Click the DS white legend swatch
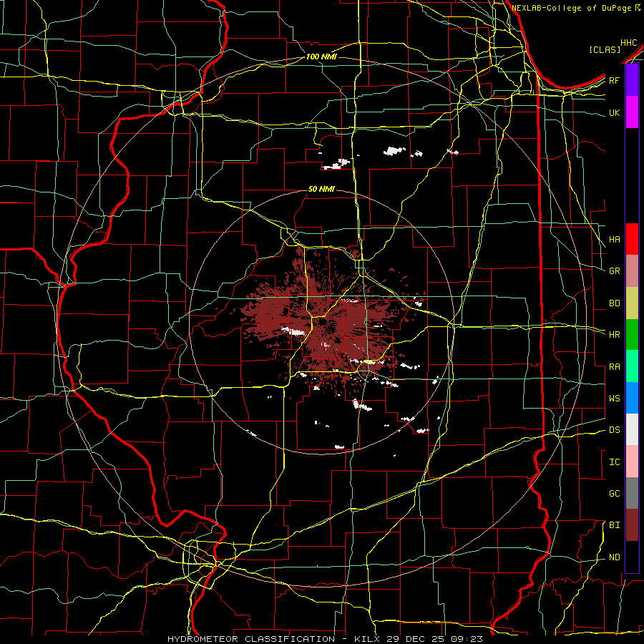This screenshot has height=644, width=644. point(632,429)
